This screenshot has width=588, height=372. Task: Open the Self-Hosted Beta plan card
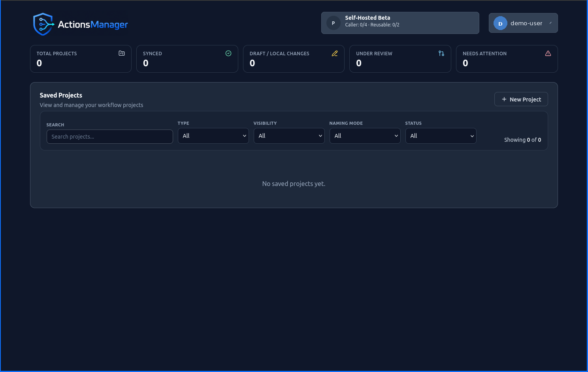point(400,23)
